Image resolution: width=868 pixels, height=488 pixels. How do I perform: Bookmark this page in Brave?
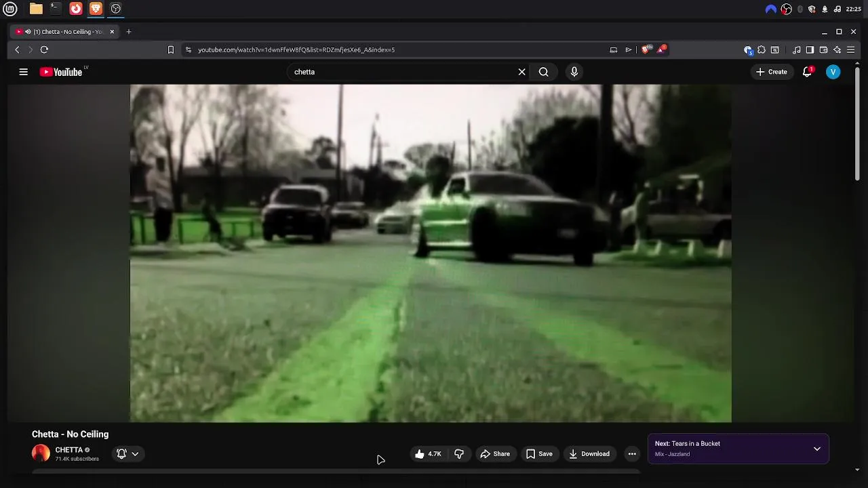tap(171, 49)
